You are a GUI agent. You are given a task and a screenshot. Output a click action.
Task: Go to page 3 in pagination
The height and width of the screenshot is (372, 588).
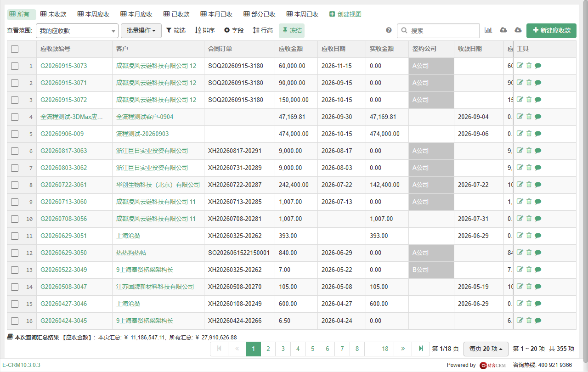tap(283, 349)
